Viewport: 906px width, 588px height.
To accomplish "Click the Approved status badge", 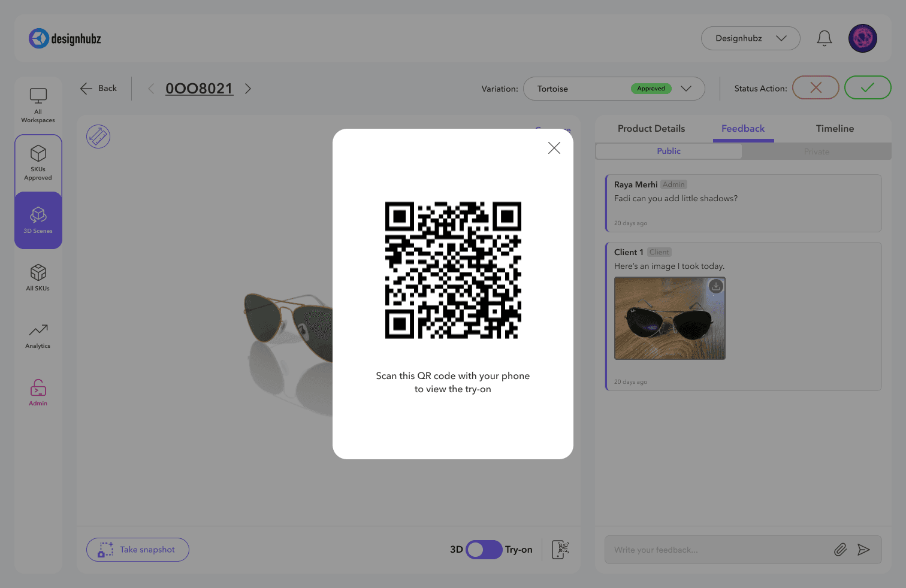I will (x=651, y=89).
